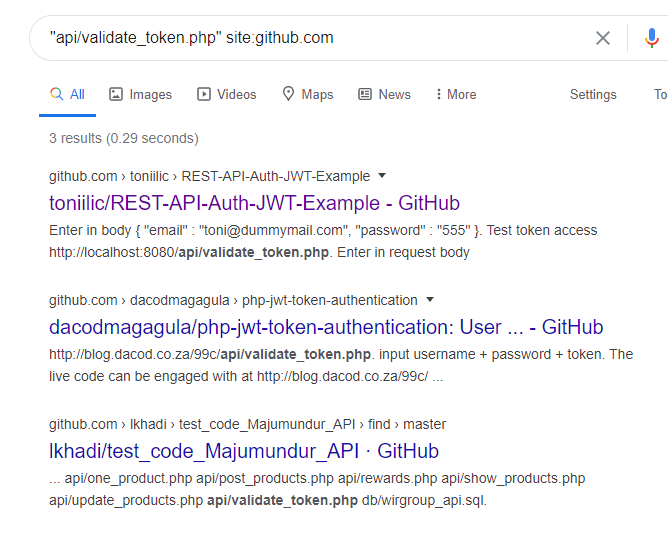Click the three-dot icon beside More
Image resolution: width=668 pixels, height=560 pixels.
click(438, 94)
